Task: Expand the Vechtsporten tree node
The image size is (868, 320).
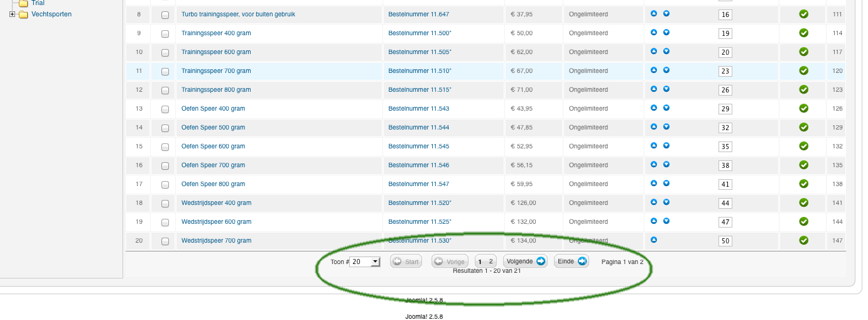Action: 12,14
